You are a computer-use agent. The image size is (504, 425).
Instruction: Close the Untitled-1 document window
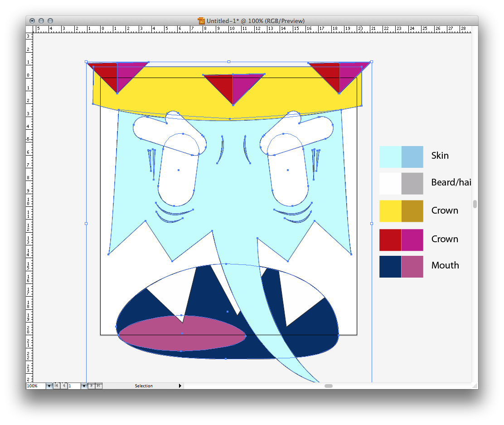[x=32, y=21]
